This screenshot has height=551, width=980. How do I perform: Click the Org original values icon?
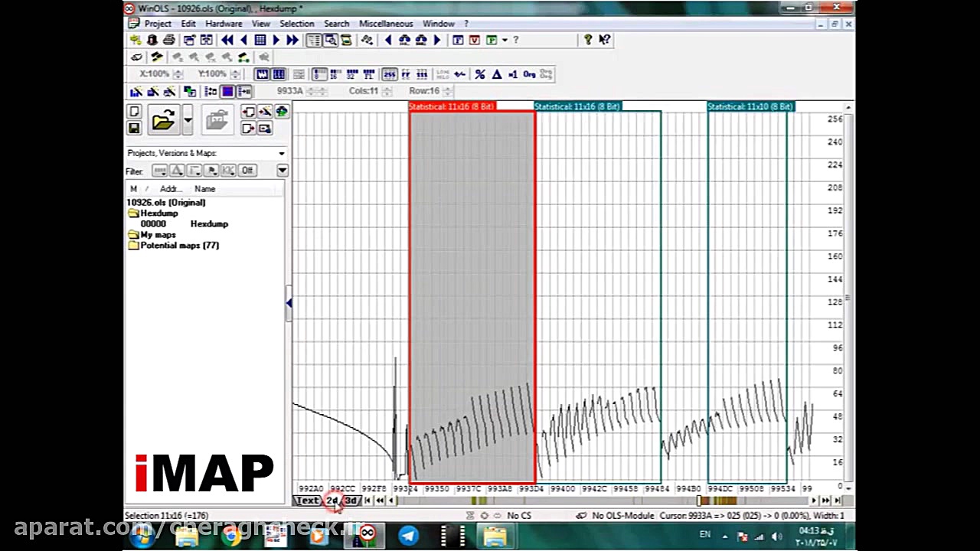tap(529, 74)
